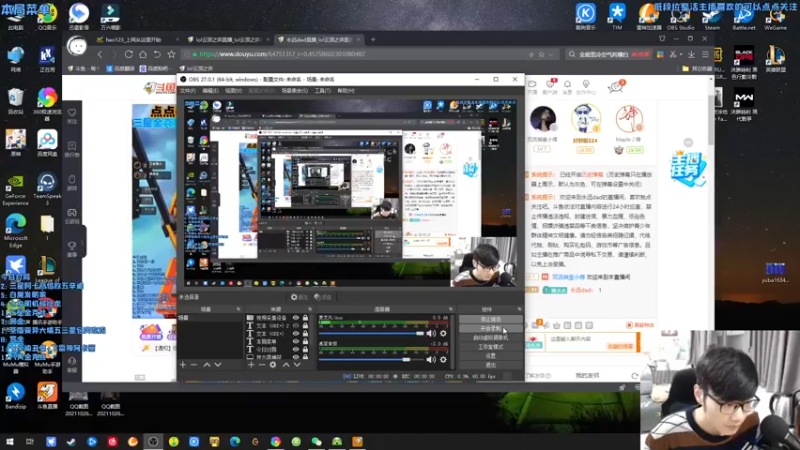Pop out the Controls dock panel

(x=519, y=309)
